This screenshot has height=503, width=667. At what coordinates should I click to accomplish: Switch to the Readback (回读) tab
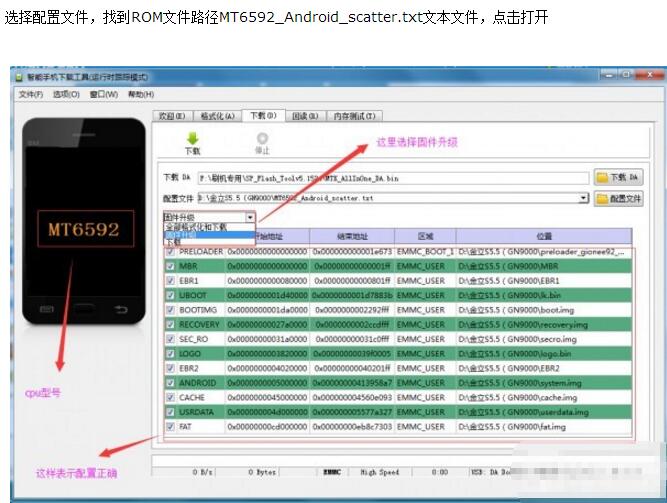[x=305, y=116]
